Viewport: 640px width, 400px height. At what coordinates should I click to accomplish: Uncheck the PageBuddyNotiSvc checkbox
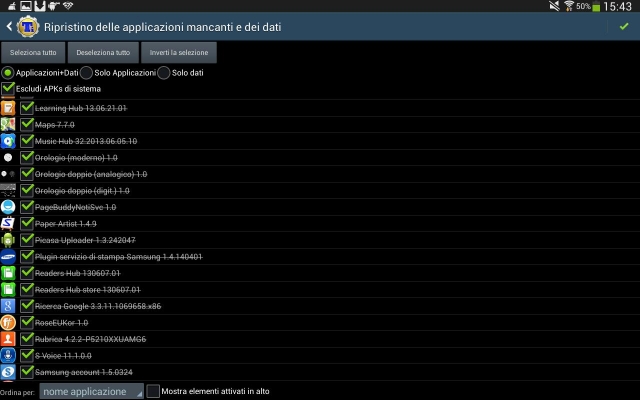coord(27,207)
